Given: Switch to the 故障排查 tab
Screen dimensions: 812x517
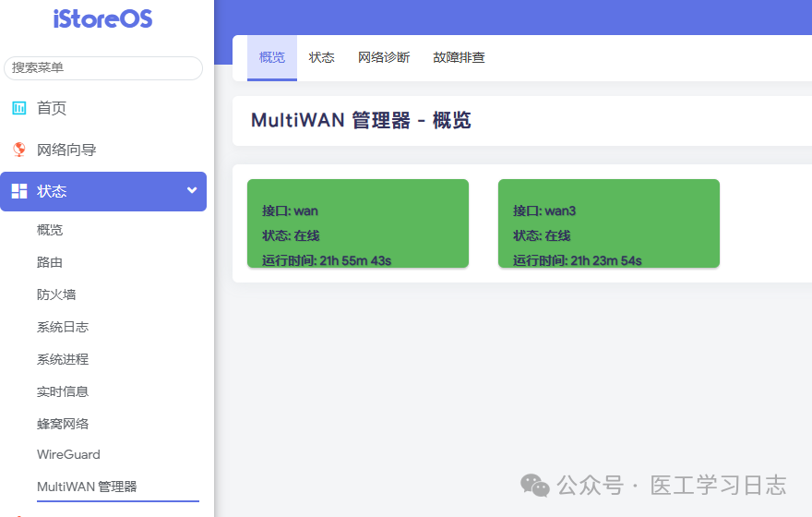Looking at the screenshot, I should pos(459,57).
